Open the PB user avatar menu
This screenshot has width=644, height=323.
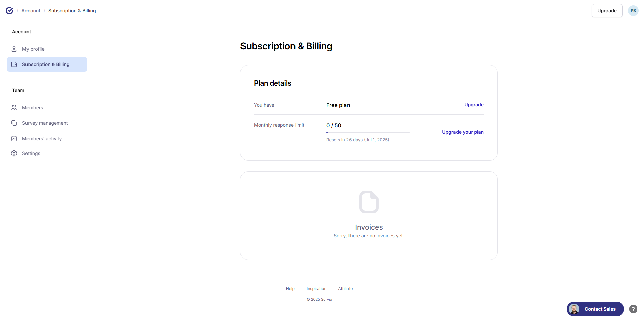click(x=633, y=11)
